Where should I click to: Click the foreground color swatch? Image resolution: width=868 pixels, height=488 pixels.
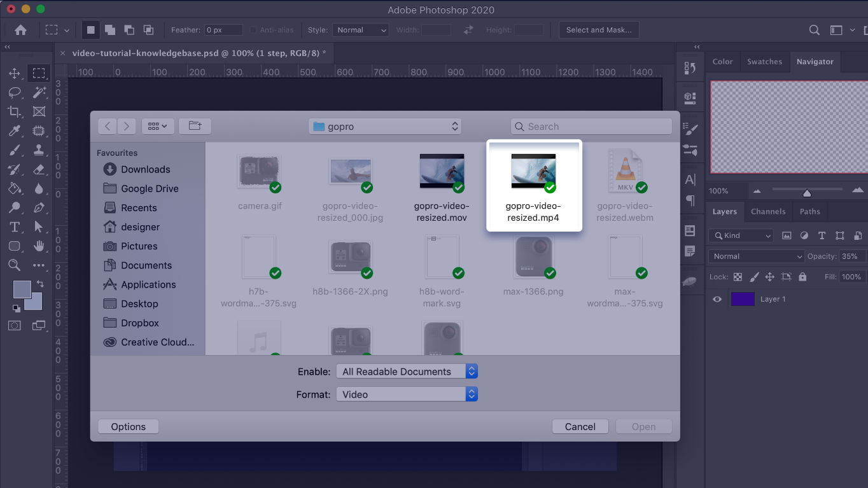click(x=21, y=289)
